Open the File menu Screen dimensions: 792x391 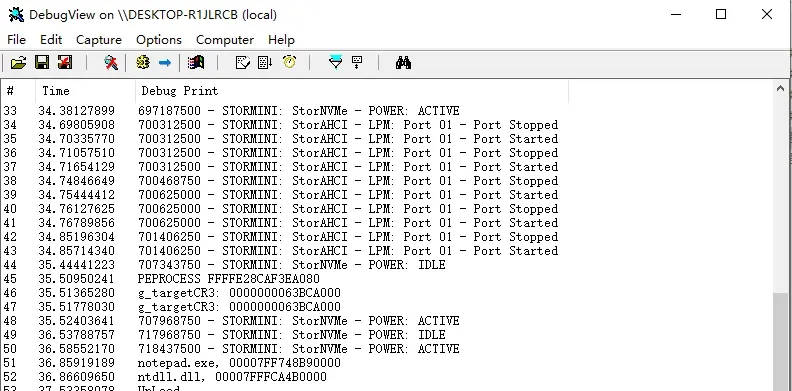pyautogui.click(x=16, y=40)
